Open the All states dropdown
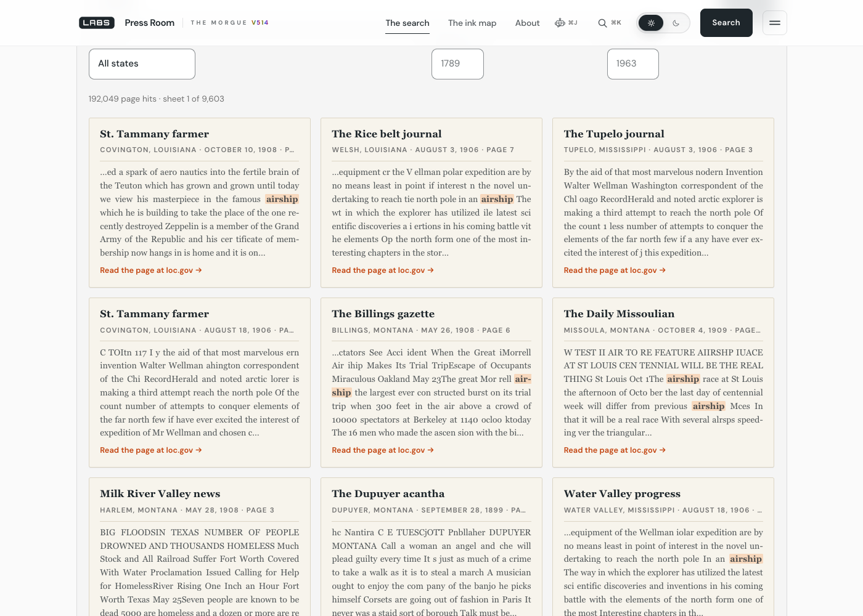 coord(142,63)
